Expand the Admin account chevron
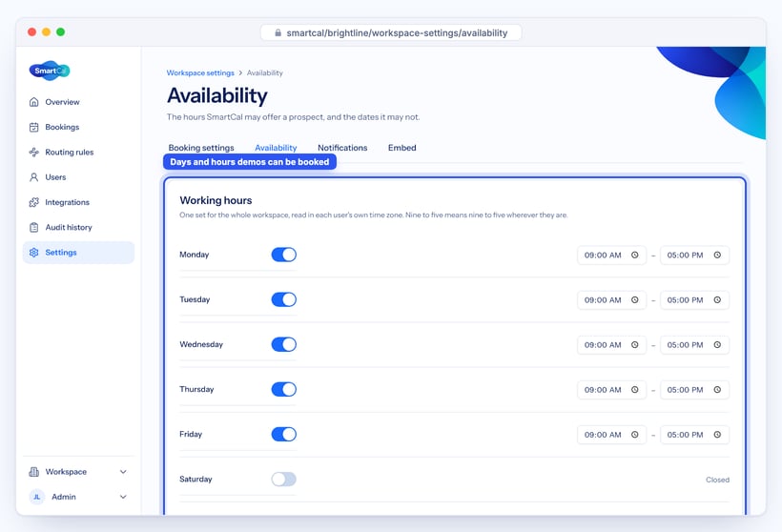Screen dimensions: 782x532 click(123, 497)
